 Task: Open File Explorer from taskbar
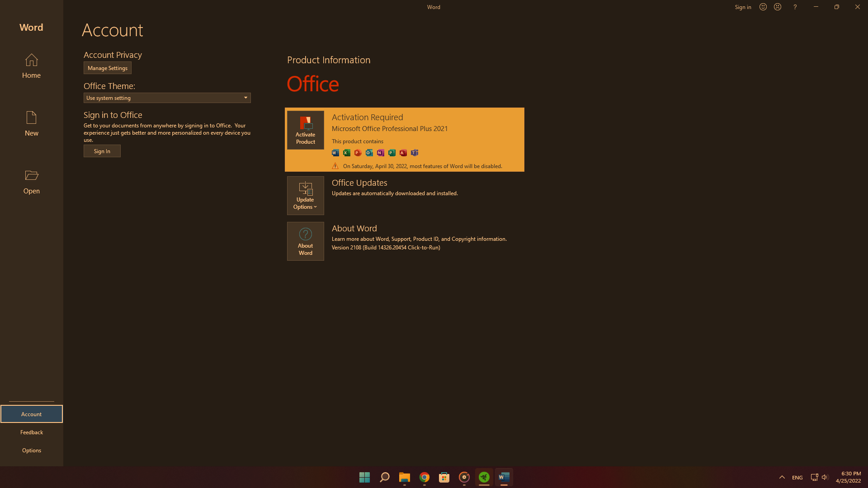pos(405,477)
